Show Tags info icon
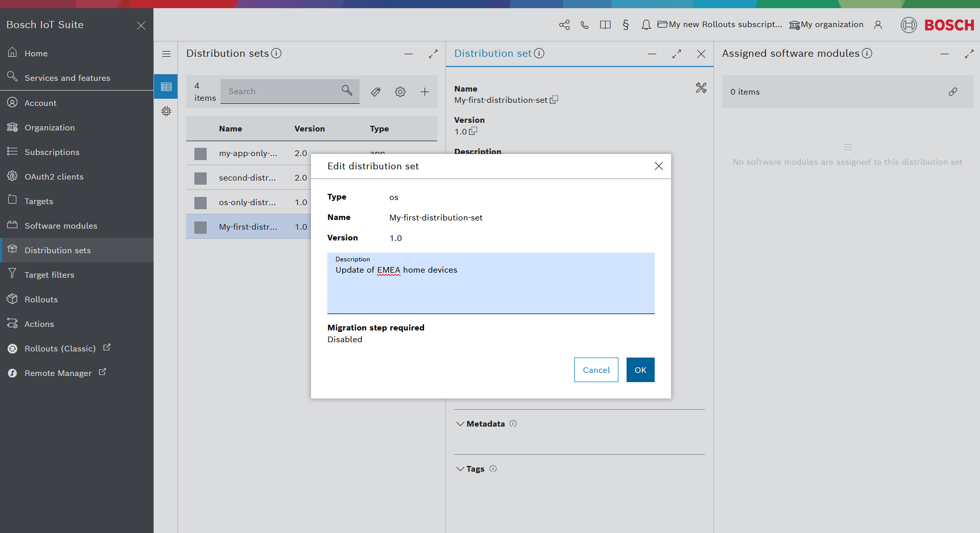This screenshot has width=980, height=533. [493, 469]
